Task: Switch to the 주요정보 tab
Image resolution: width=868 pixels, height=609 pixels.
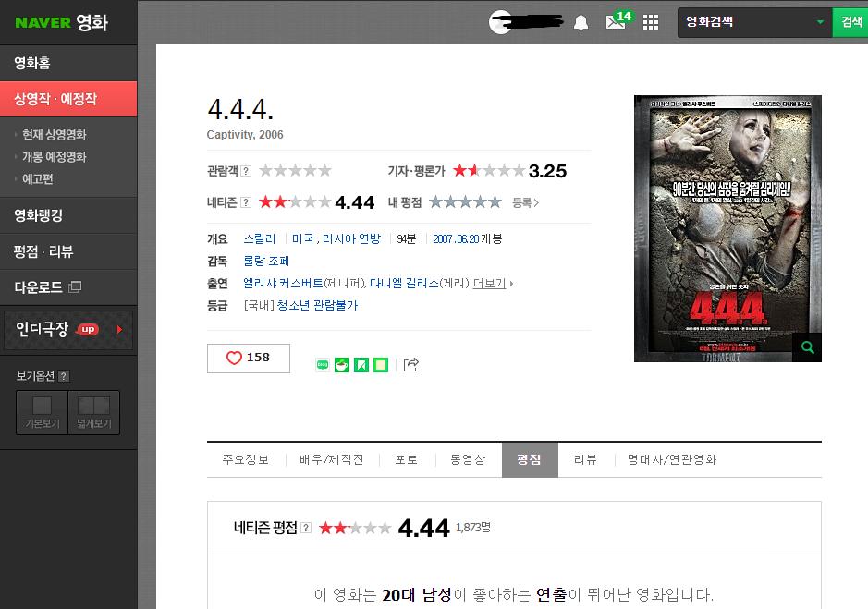Action: 245,459
